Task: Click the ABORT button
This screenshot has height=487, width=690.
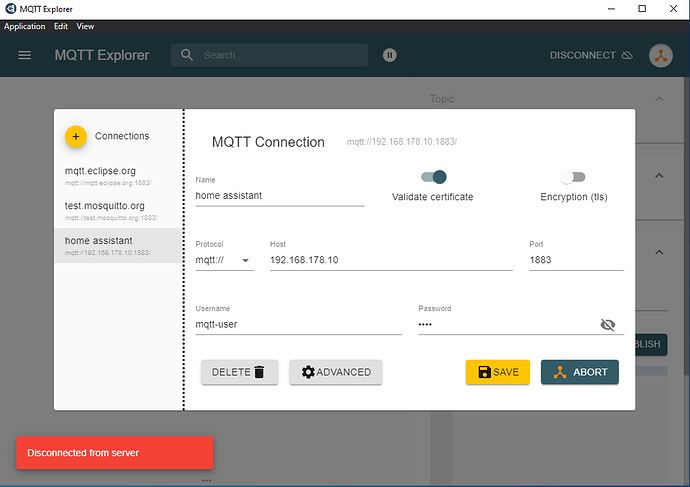Action: coord(580,372)
